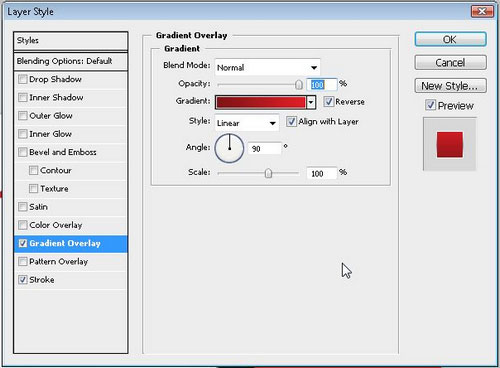Check the Contour sub-option box
Viewport: 500px width, 368px height.
33,170
